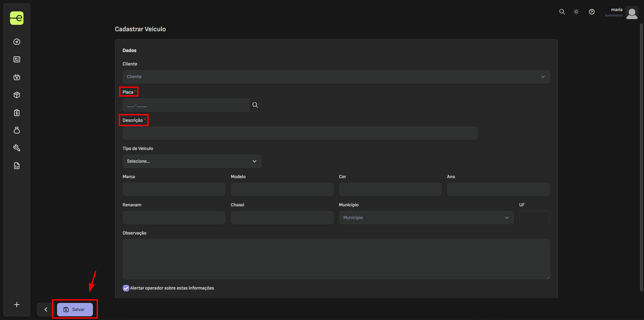
Task: Open the shopping basket icon in sidebar
Action: [17, 77]
